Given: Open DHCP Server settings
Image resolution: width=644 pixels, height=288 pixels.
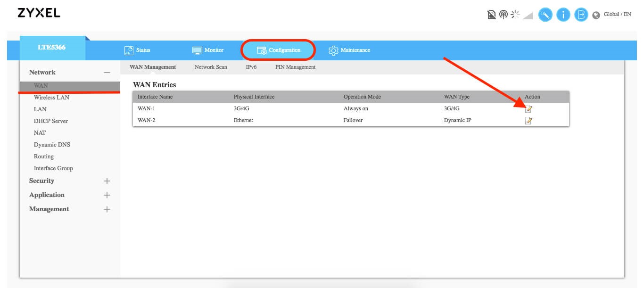Looking at the screenshot, I should tap(51, 121).
